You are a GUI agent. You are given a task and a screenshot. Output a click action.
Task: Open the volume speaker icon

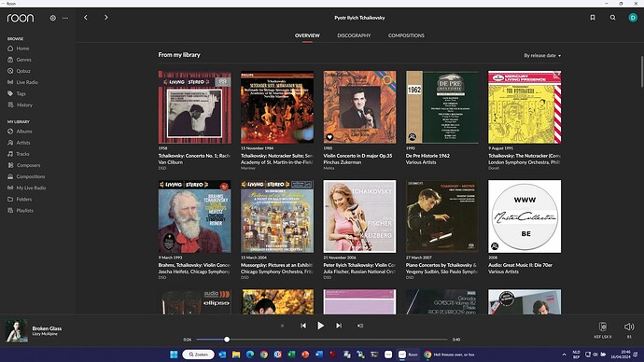(x=629, y=327)
